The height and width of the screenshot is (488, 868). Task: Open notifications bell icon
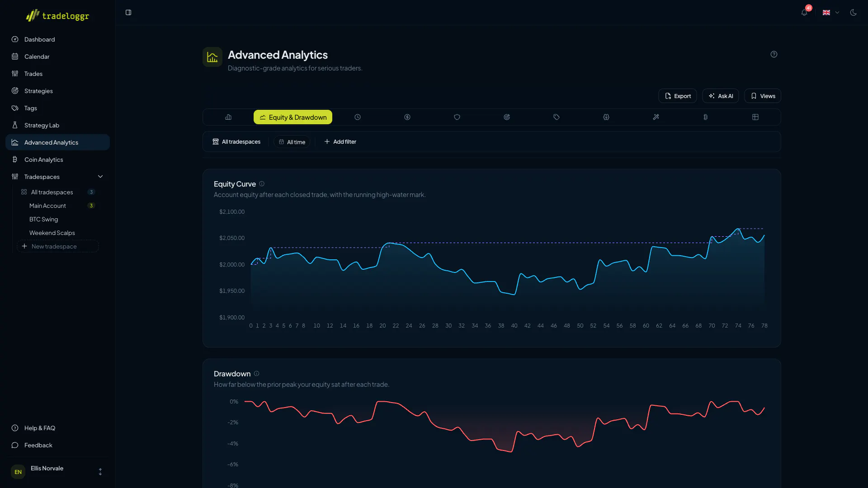(804, 13)
